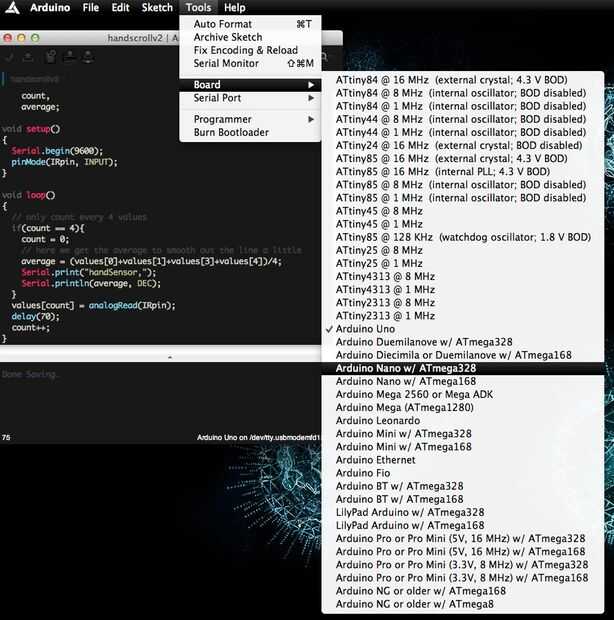Select the Arduino Leonardo board
This screenshot has height=620, width=614.
pyautogui.click(x=463, y=420)
